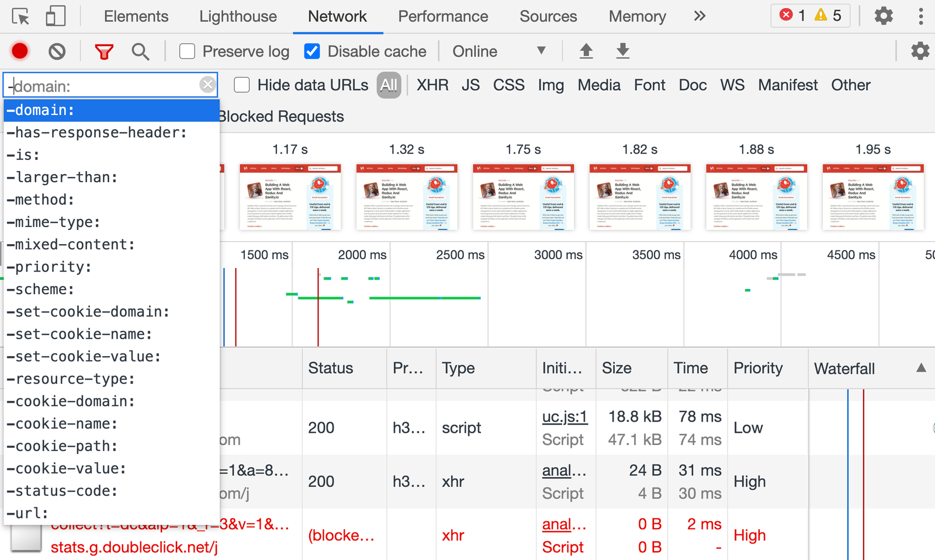The image size is (935, 560).
Task: Select the 1.17 s screenshot thumbnail
Action: tap(290, 197)
